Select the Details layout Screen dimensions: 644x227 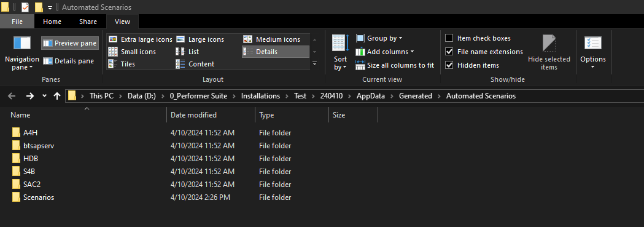[x=275, y=52]
